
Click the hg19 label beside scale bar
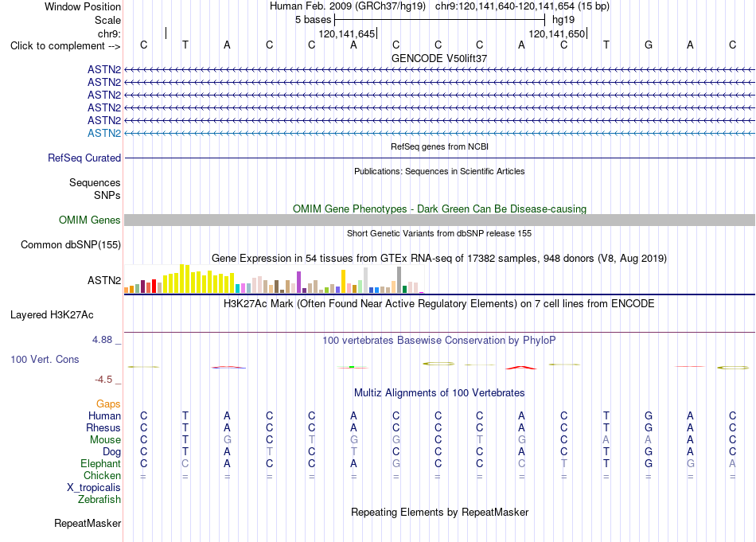(563, 20)
